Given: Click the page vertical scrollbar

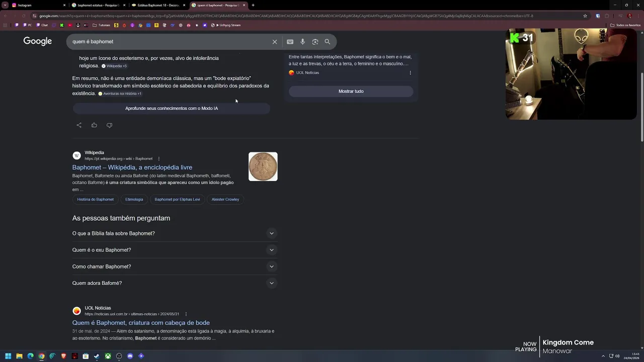Looking at the screenshot, I should [641, 108].
